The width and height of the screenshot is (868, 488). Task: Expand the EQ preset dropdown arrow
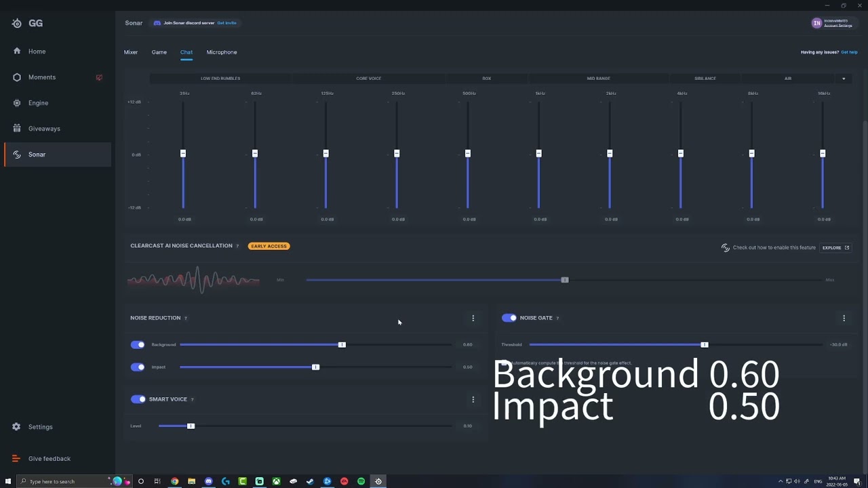(844, 79)
